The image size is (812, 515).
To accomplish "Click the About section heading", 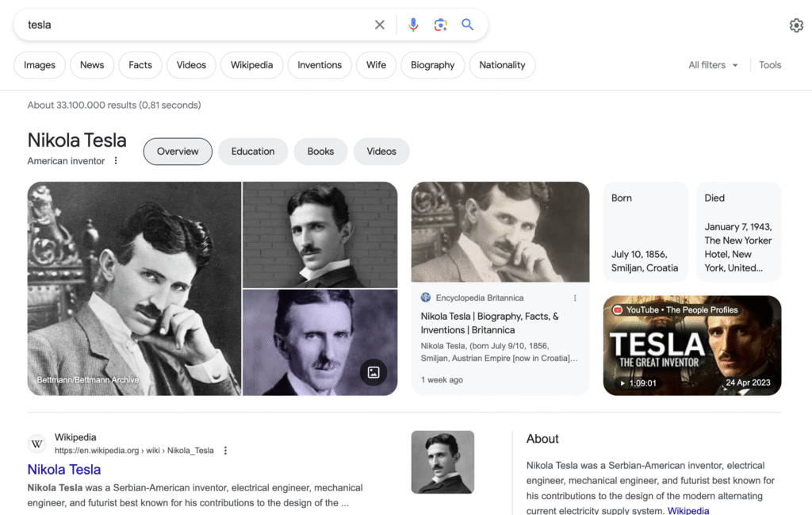I will coord(542,439).
